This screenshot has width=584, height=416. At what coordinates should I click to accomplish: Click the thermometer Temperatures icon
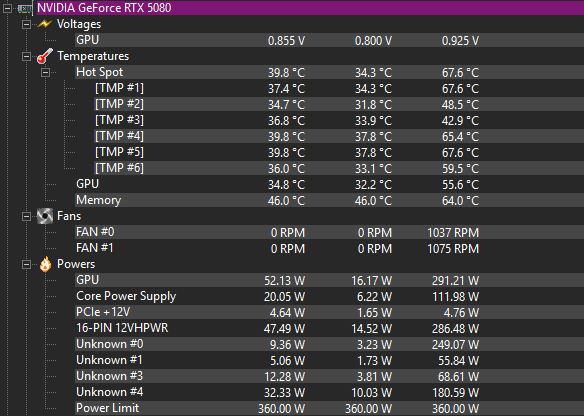tap(45, 56)
